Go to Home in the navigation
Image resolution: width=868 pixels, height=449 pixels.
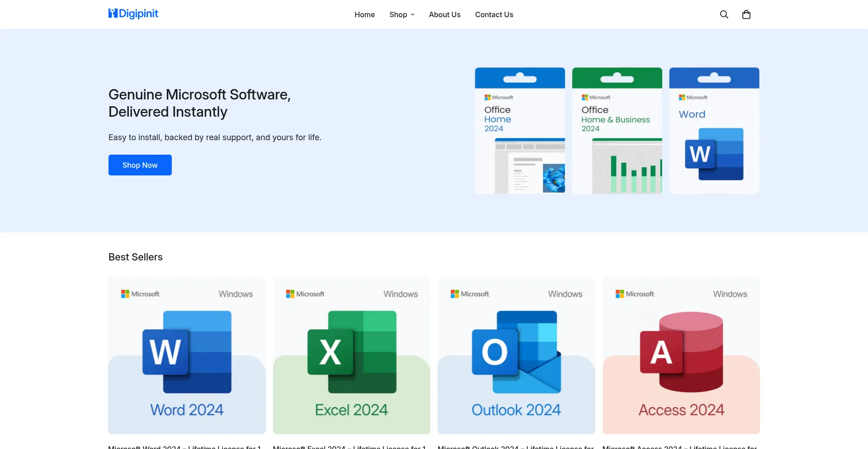coord(365,14)
